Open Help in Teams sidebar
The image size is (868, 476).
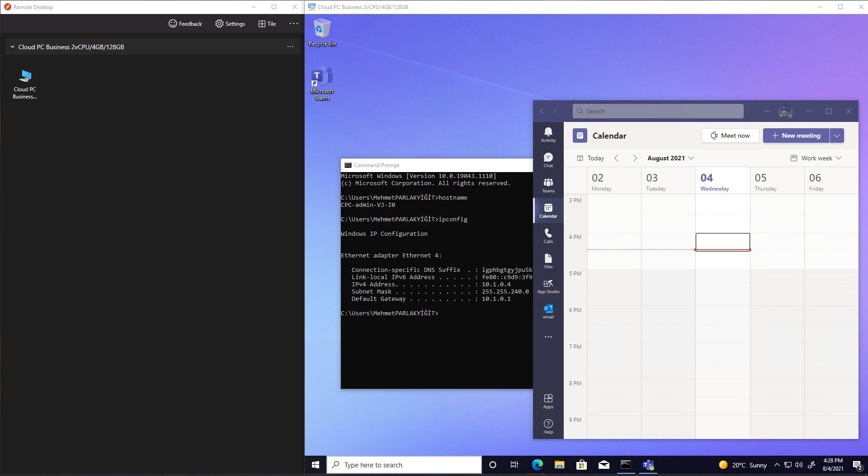click(548, 426)
